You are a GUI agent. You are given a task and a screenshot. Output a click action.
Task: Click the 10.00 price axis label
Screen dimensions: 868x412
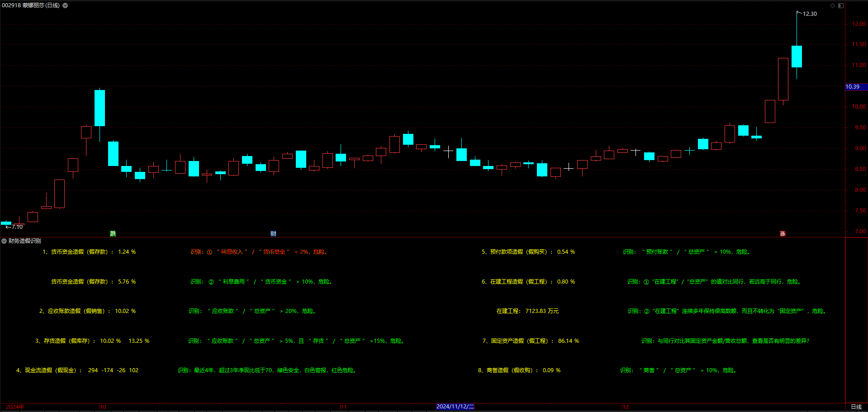859,107
